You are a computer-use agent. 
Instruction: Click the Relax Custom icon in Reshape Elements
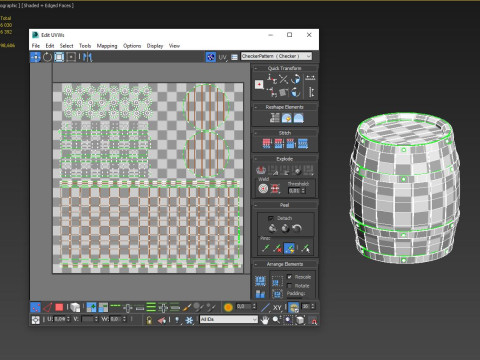pyautogui.click(x=298, y=118)
